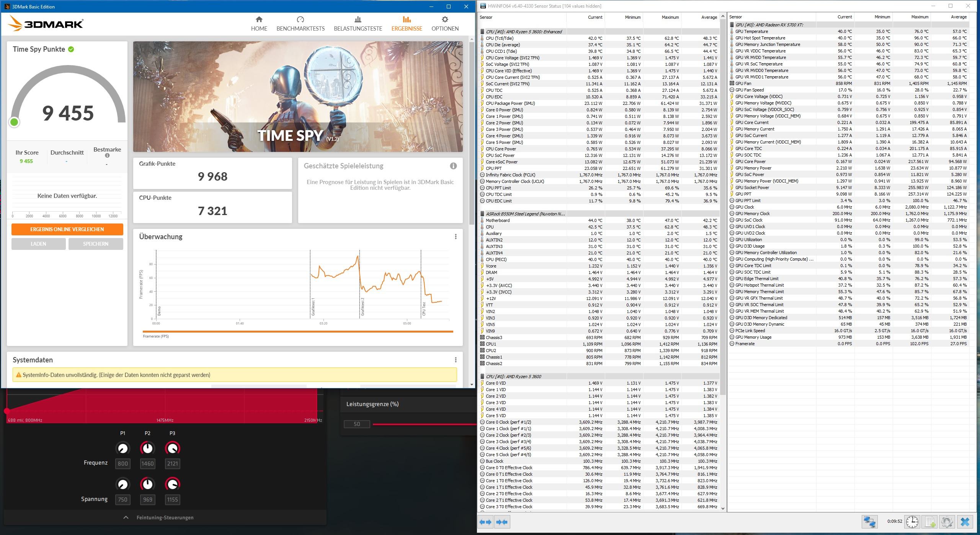
Task: Click the 3DMark title bar app icon
Action: click(7, 7)
